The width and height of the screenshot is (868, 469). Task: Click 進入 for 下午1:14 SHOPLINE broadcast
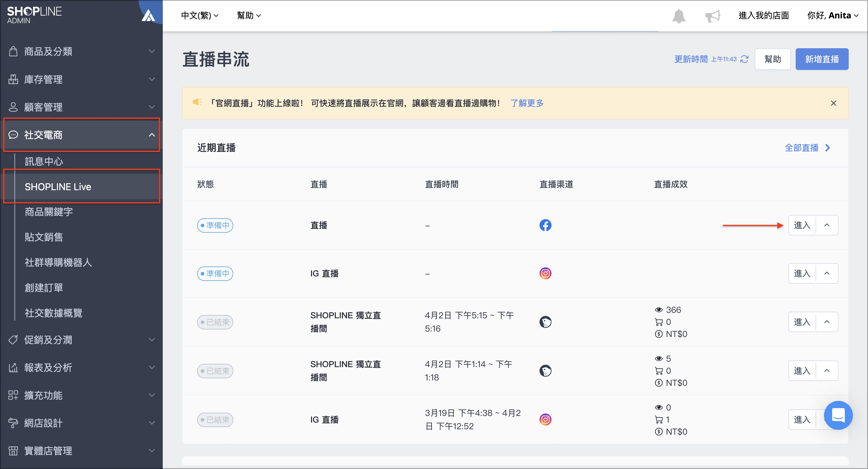[802, 371]
